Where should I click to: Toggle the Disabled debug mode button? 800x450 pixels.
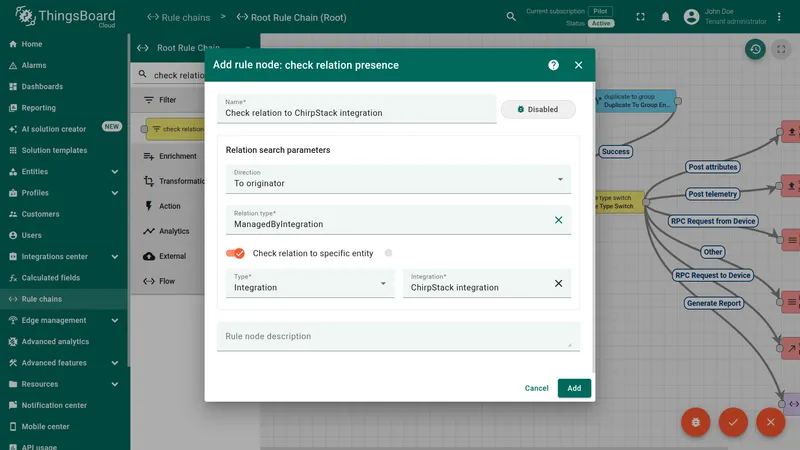[x=538, y=109]
